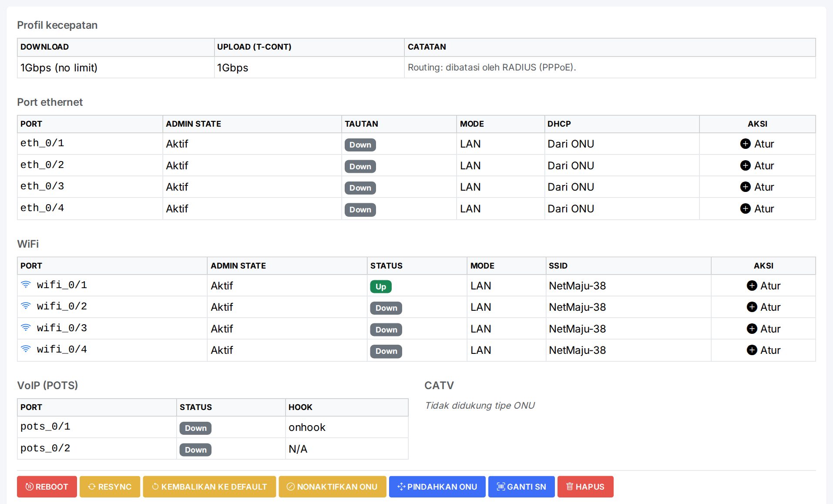This screenshot has width=833, height=504.
Task: Click the Down badge in the wifi_0/3 row
Action: tap(386, 329)
